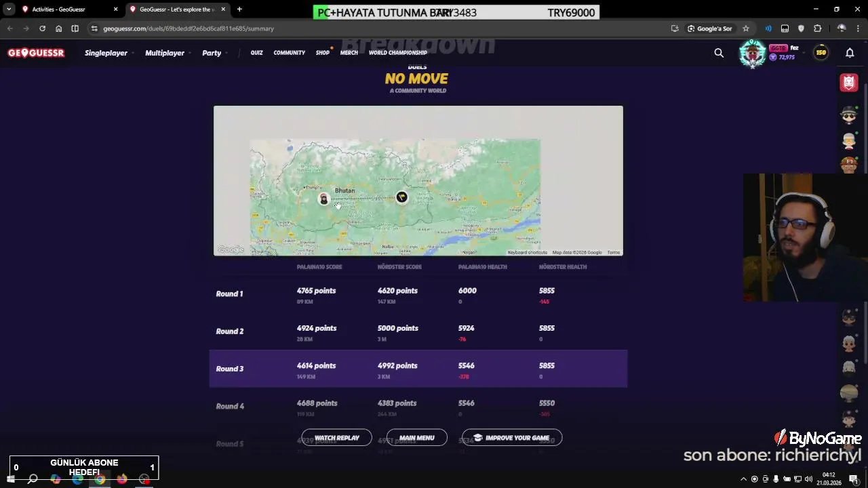Screen dimensions: 868x488
Task: Select the Round 1 row
Action: (418, 294)
